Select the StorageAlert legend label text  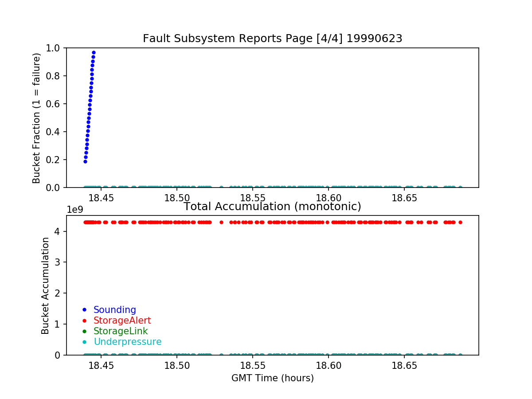click(122, 321)
